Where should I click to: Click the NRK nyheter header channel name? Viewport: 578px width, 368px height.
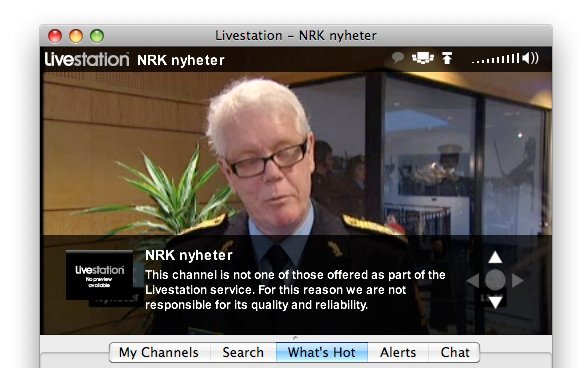click(x=181, y=60)
